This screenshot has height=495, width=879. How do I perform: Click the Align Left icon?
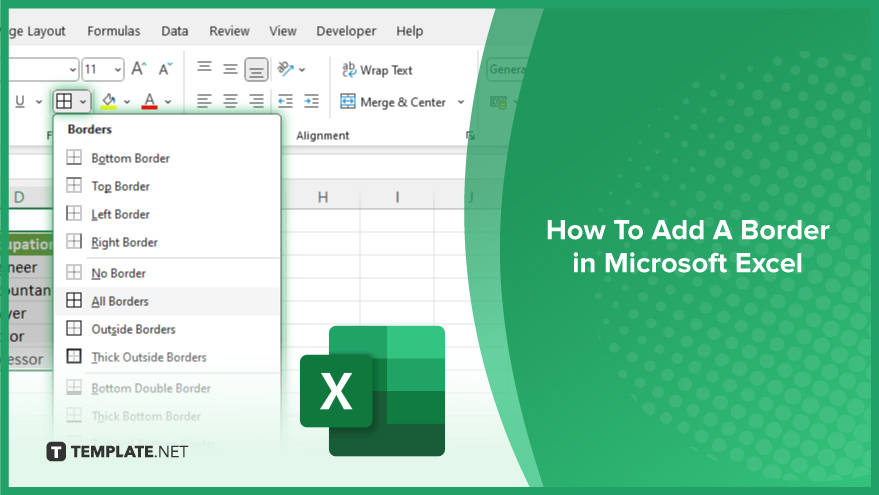tap(205, 101)
